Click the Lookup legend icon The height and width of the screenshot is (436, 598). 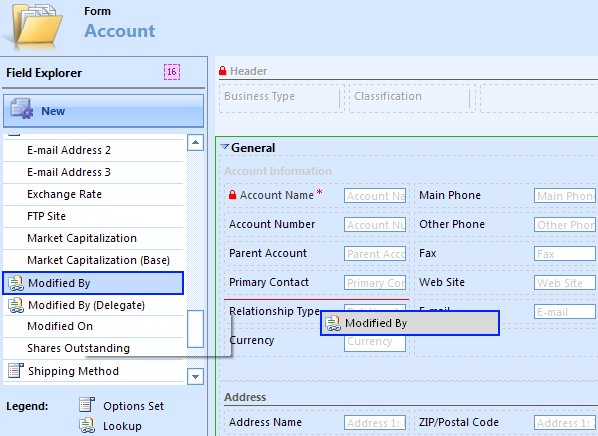(x=87, y=425)
